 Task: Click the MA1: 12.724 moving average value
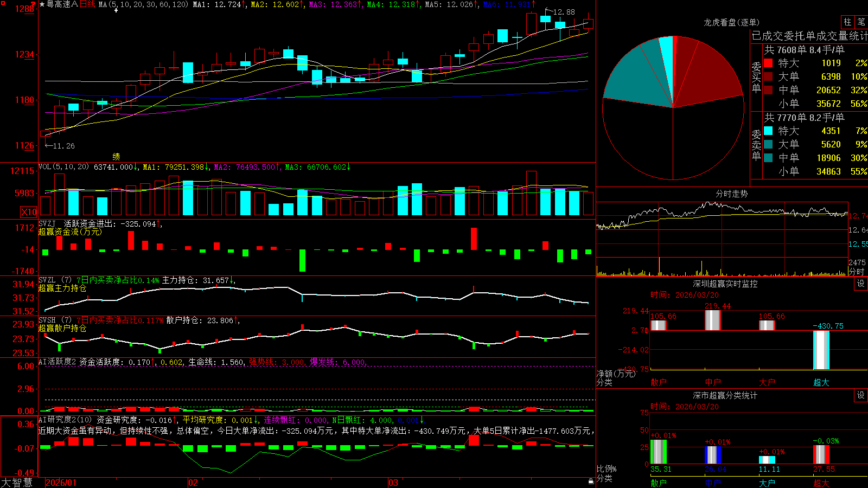click(x=217, y=4)
